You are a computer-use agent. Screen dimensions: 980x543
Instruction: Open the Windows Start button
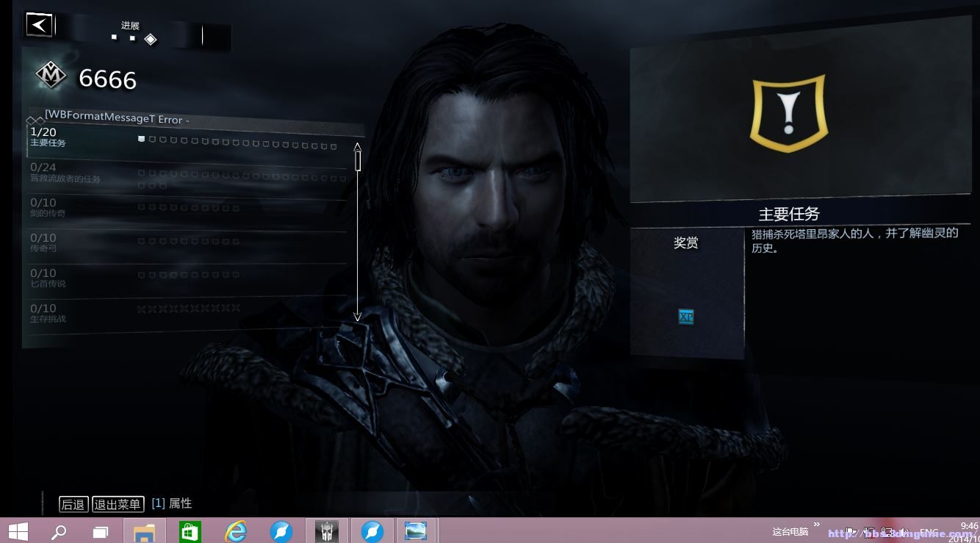(18, 531)
